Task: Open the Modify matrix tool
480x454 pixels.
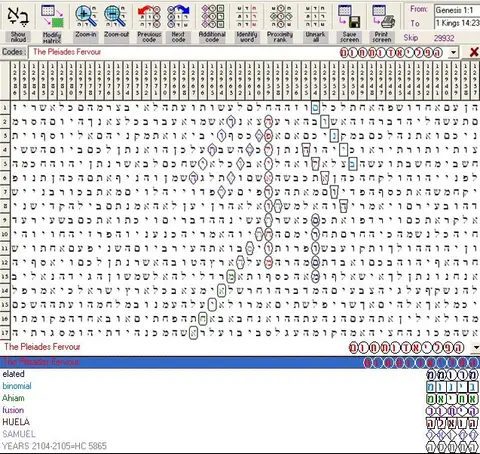Action: click(52, 16)
